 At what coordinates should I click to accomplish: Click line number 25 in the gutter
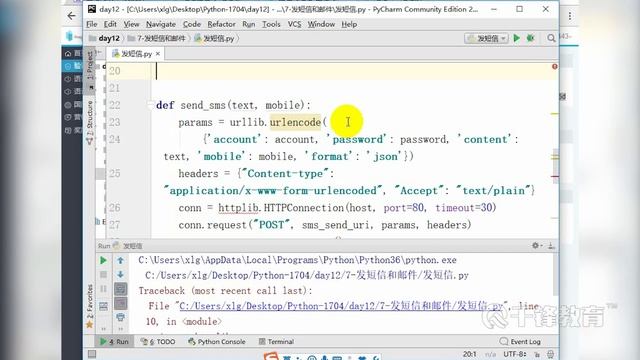(115, 173)
